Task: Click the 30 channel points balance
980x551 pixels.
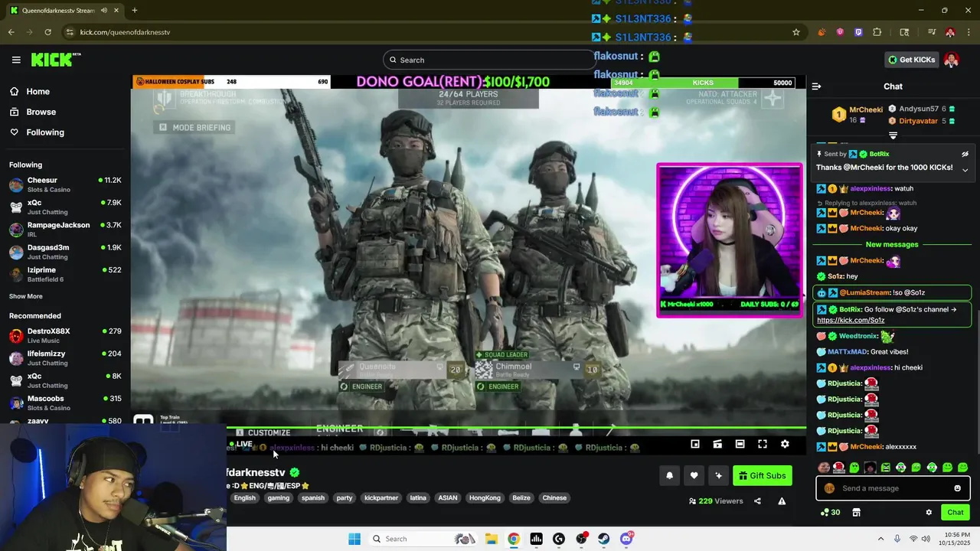Action: (x=830, y=512)
